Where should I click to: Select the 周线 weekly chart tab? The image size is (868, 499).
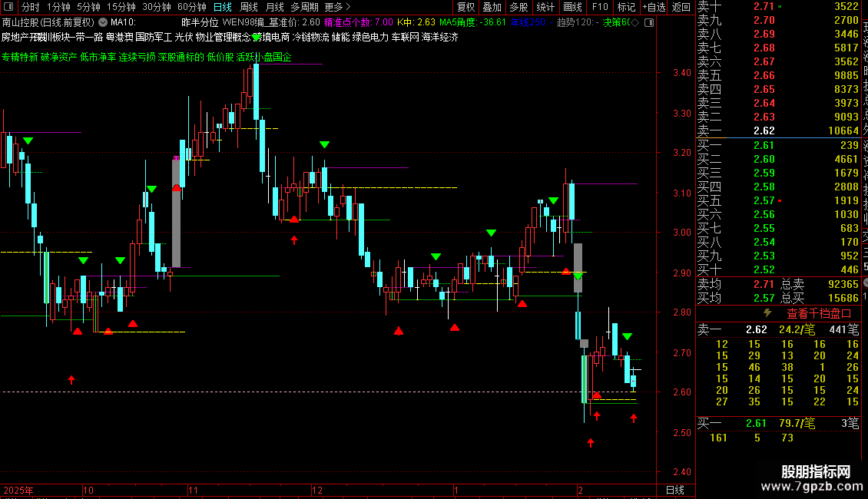[249, 7]
